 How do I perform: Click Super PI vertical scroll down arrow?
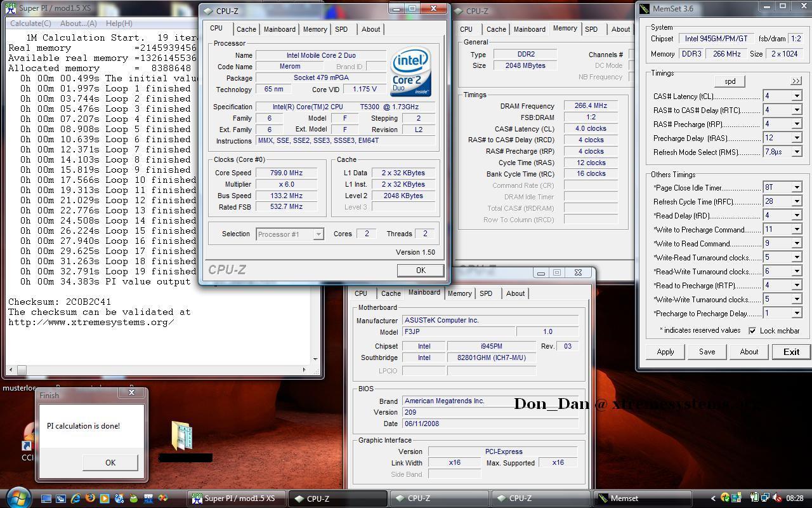[x=315, y=359]
